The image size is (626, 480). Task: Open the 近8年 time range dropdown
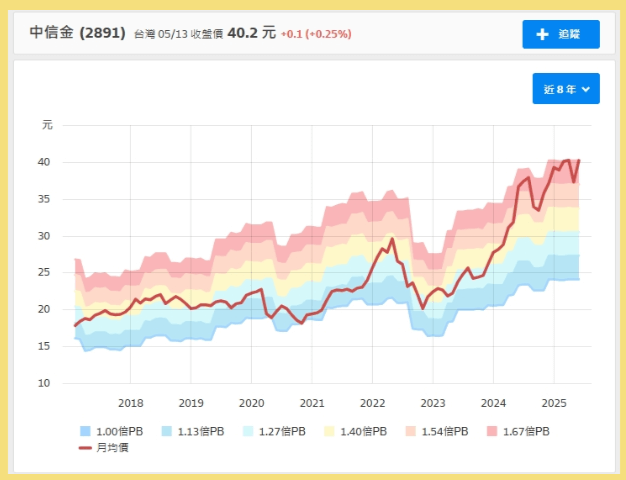[x=566, y=89]
